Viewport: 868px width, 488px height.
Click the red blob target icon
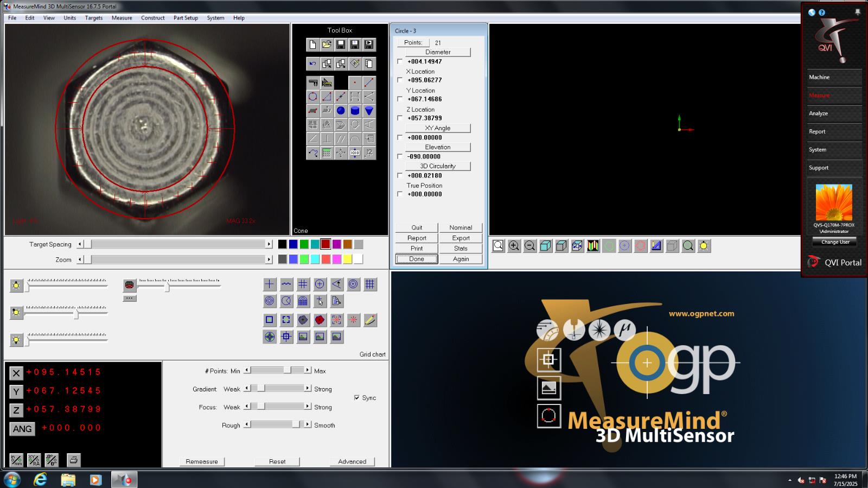tap(320, 320)
